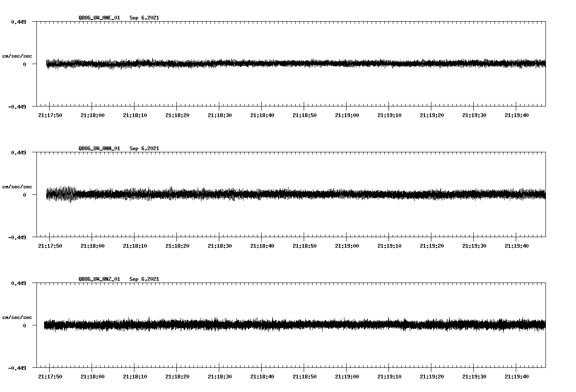The height and width of the screenshot is (392, 576).
Task: Click the QBOG_UW_HNE_01 plot title
Action: pos(99,18)
